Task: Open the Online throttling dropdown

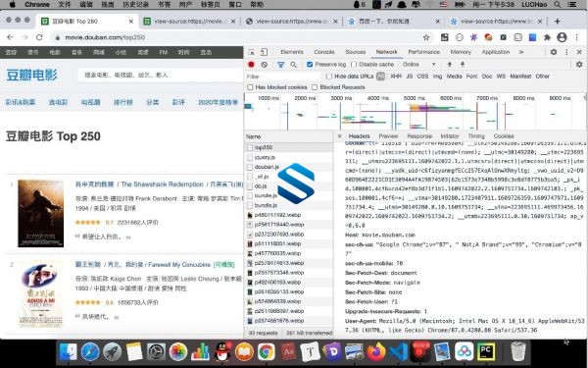Action: click(x=418, y=65)
